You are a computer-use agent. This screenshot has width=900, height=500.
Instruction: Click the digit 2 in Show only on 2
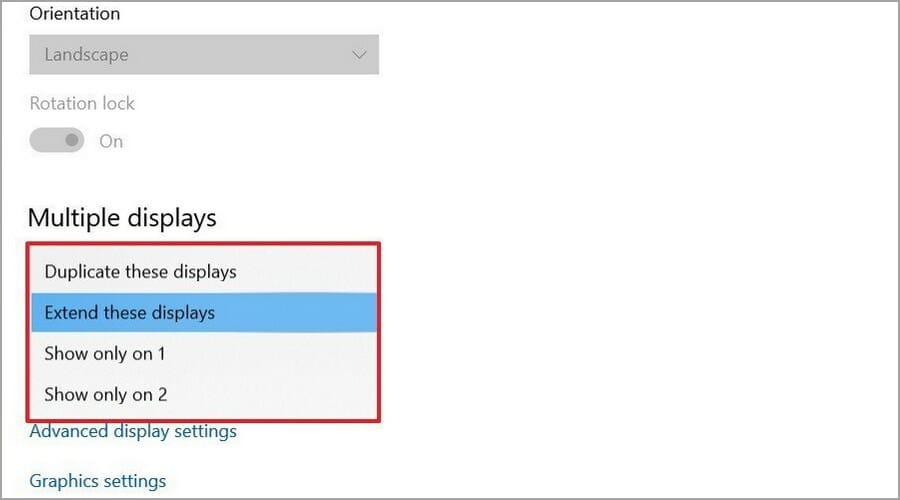162,394
